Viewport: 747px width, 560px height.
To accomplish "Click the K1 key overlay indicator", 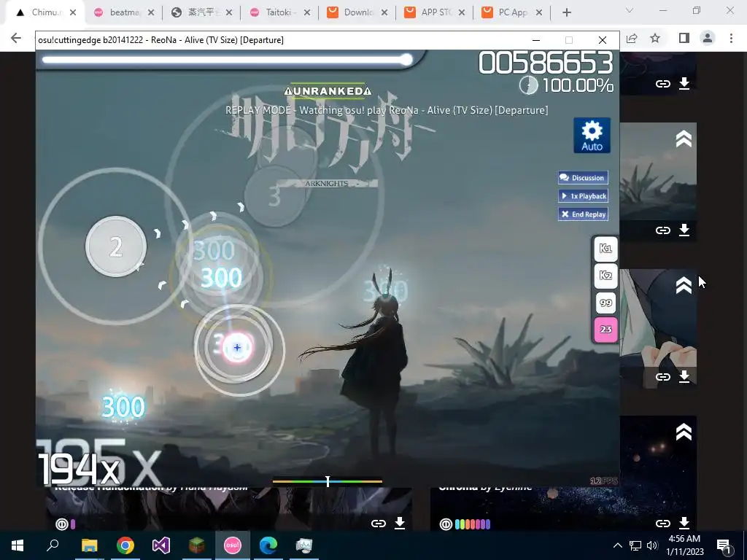I will [x=605, y=248].
